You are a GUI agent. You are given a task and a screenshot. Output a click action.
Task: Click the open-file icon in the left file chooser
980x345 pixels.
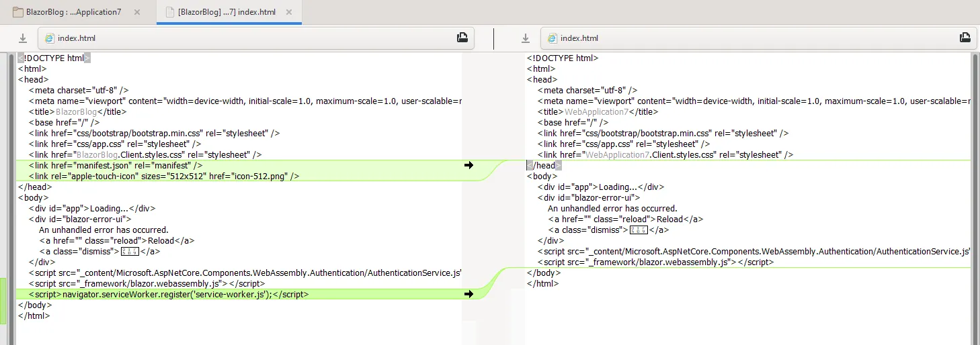[x=462, y=38]
